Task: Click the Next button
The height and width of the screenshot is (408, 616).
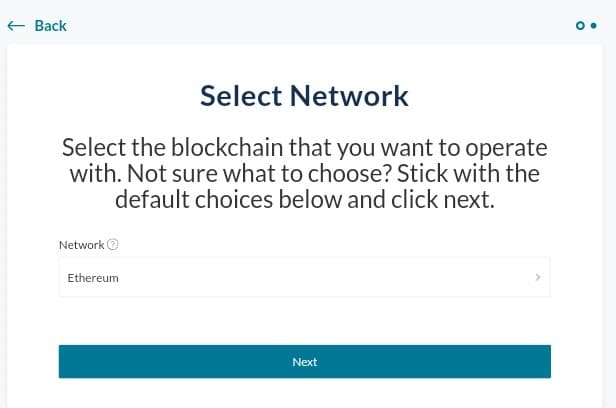Action: coord(304,362)
